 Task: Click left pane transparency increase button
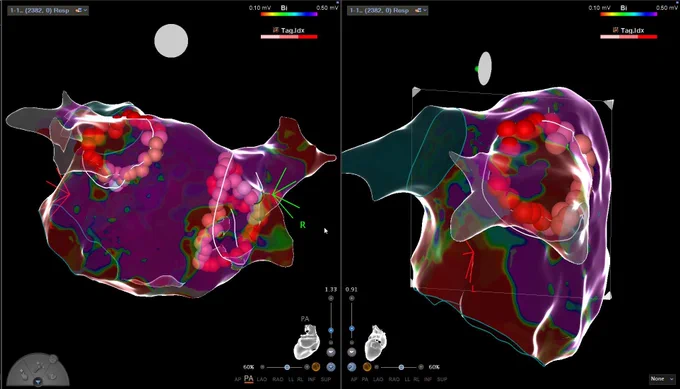tap(307, 367)
